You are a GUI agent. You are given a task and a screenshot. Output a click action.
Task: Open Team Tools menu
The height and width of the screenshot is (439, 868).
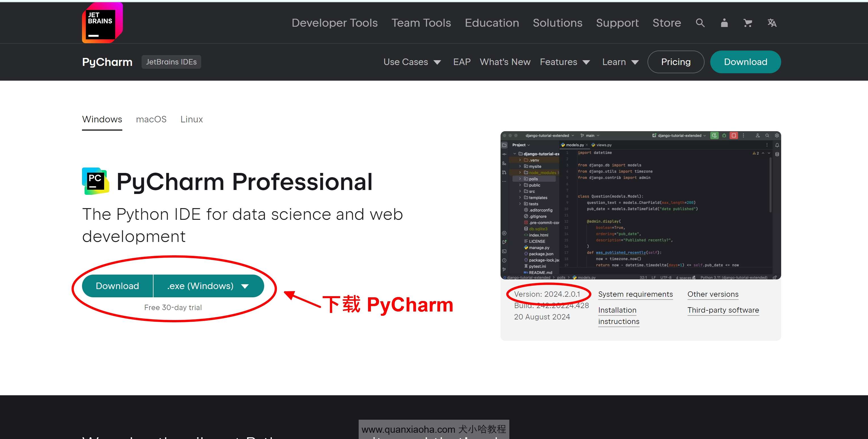[x=421, y=23]
